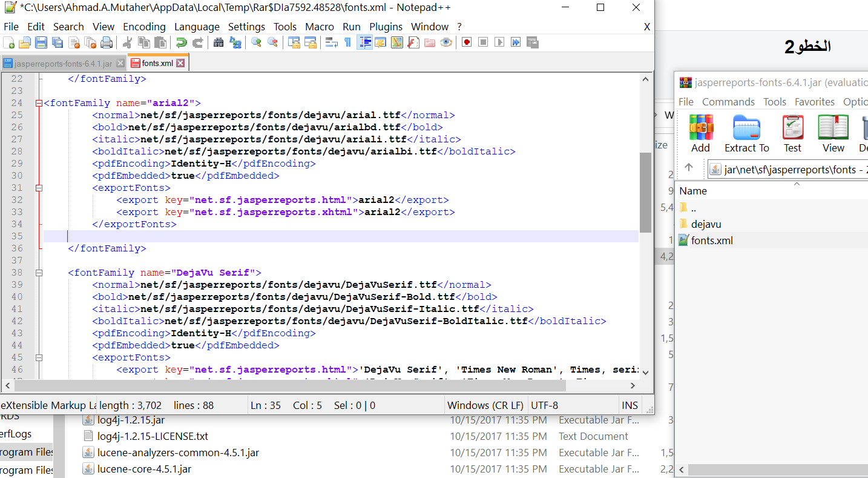Select fonts.xml in the WinRAR file list
Screen dimensions: 868x478
tap(711, 241)
